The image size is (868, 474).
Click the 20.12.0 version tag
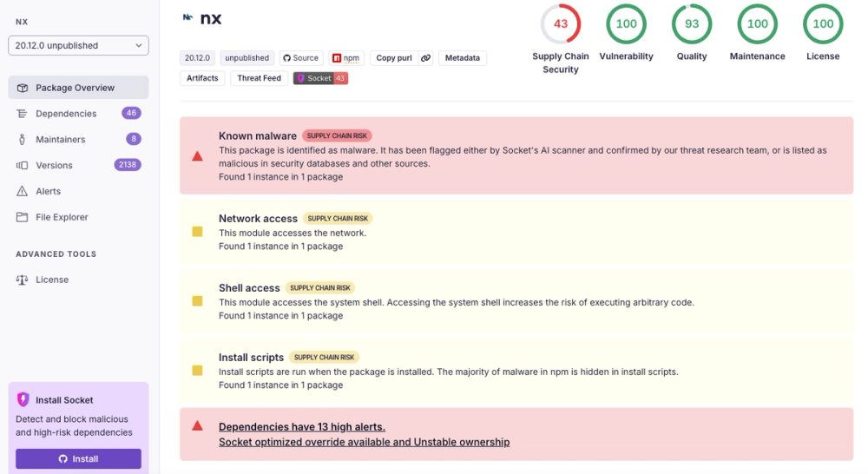pyautogui.click(x=197, y=57)
